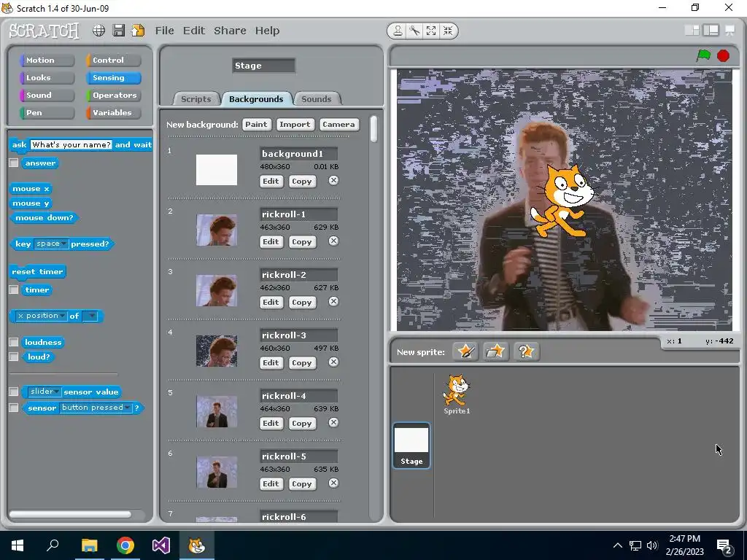Viewport: 747px width, 560px height.
Task: Click the blocks palette horizontal scrollbar
Action: pyautogui.click(x=71, y=514)
